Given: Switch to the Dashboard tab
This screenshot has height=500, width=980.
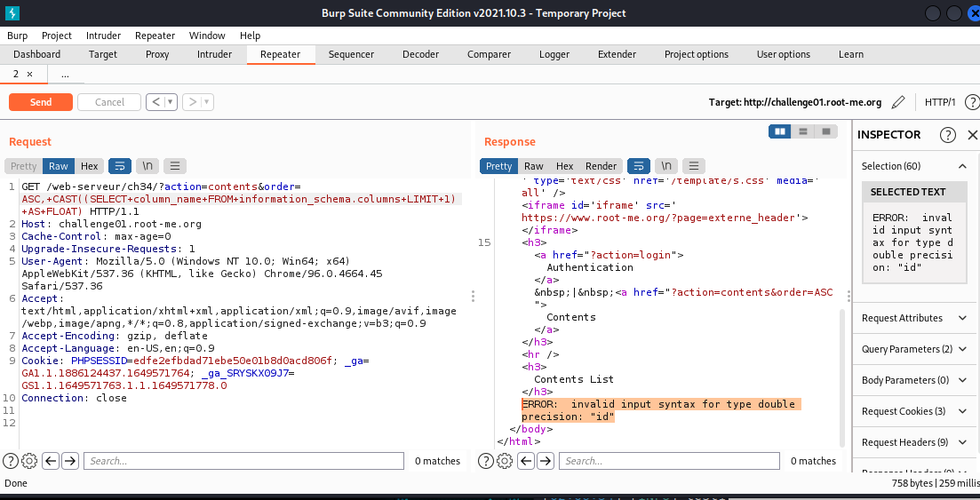Looking at the screenshot, I should coord(37,54).
